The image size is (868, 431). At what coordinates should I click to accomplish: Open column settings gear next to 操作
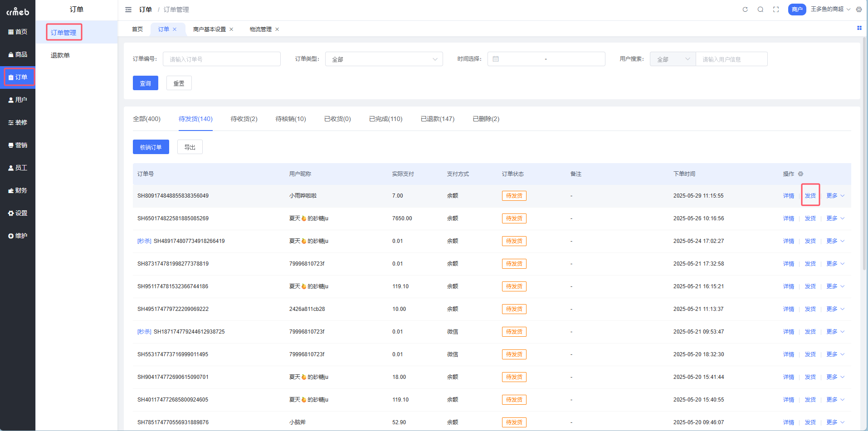[x=801, y=174]
